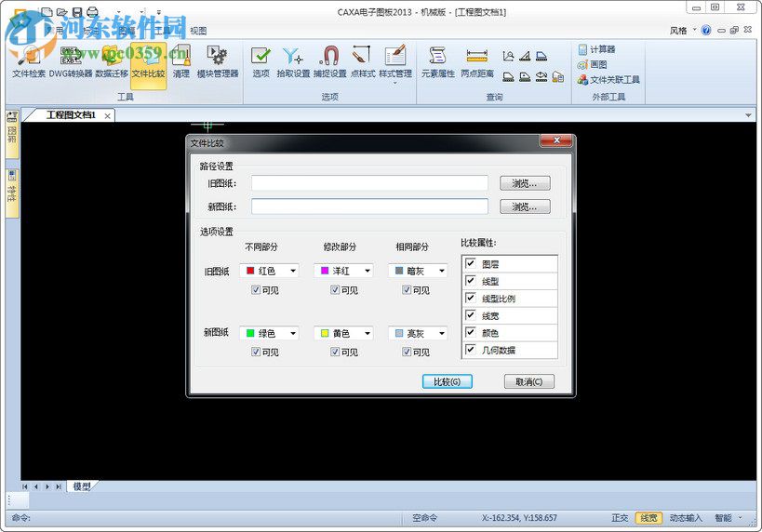This screenshot has height=532, width=762.
Task: Open 文件关联工具 file association tool
Action: click(608, 79)
